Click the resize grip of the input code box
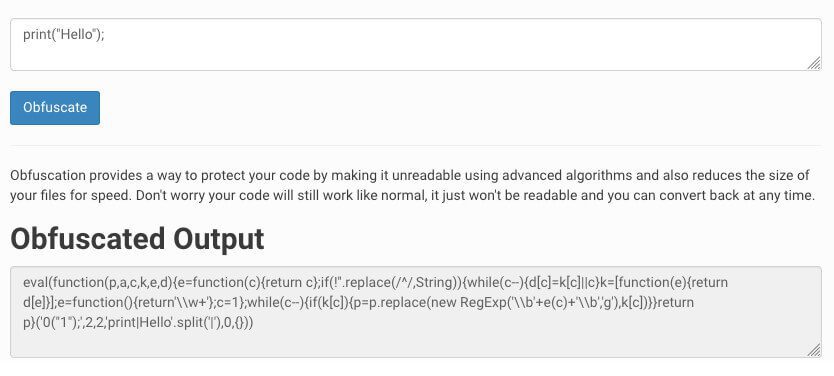 tap(814, 63)
